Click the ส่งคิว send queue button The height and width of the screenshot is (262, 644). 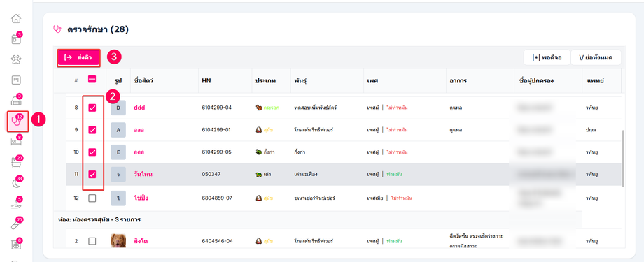tap(78, 58)
